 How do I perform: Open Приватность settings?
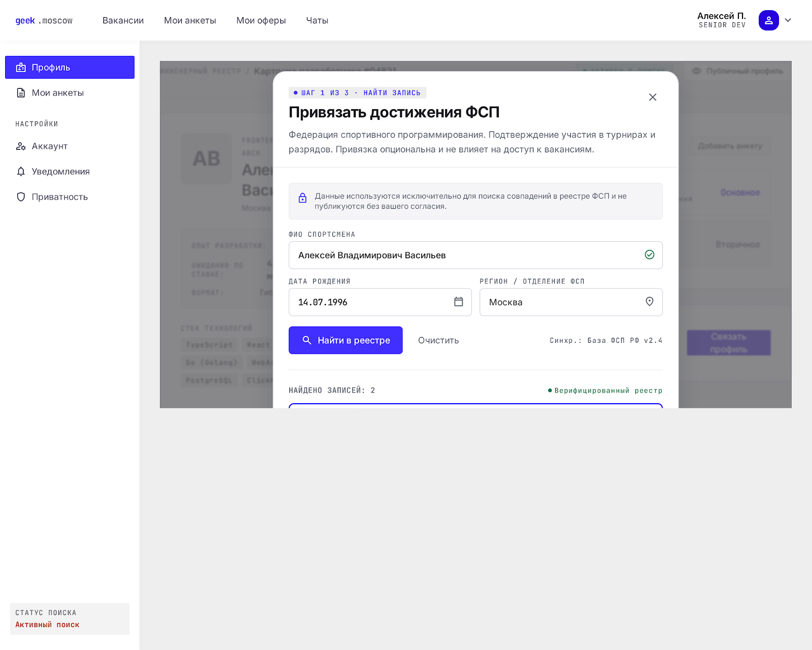coord(70,197)
